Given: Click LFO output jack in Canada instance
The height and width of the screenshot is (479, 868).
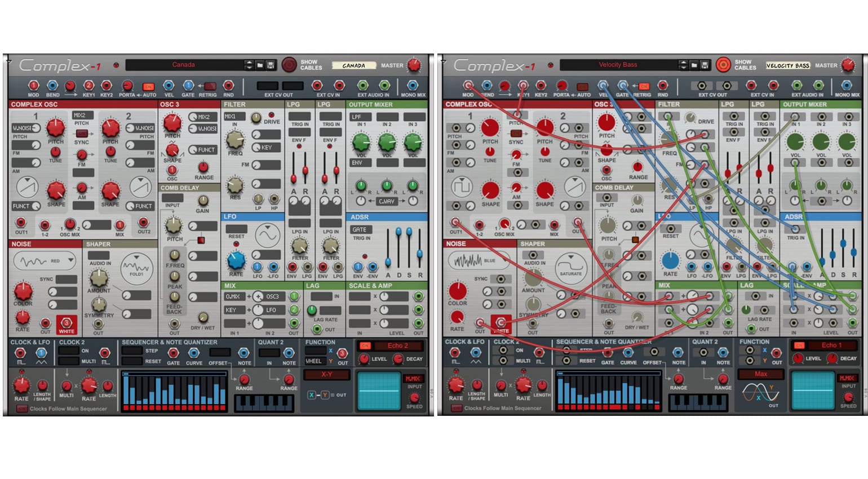Looking at the screenshot, I should pyautogui.click(x=257, y=267).
